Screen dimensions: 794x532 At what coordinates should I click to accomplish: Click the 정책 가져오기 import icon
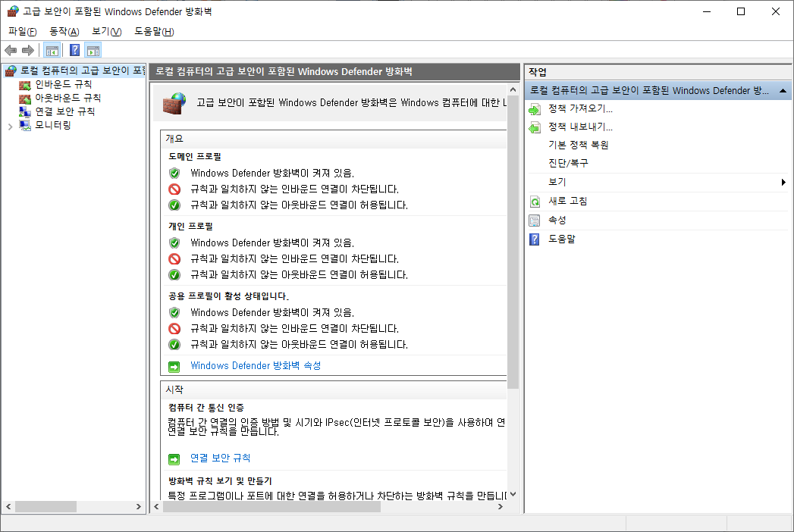click(535, 109)
